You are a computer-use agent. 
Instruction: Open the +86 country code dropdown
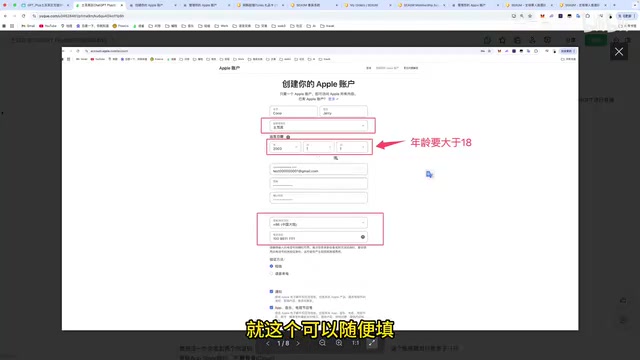pyautogui.click(x=318, y=223)
